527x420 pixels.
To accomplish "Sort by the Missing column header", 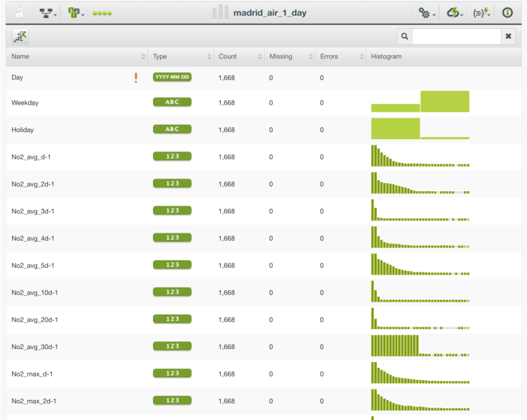I will point(288,57).
